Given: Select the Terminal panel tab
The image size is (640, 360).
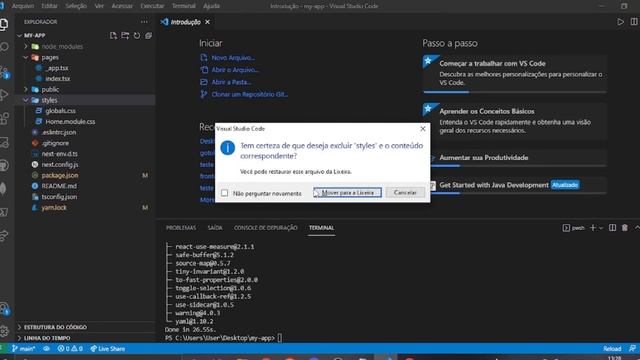Looking at the screenshot, I should pyautogui.click(x=321, y=228).
